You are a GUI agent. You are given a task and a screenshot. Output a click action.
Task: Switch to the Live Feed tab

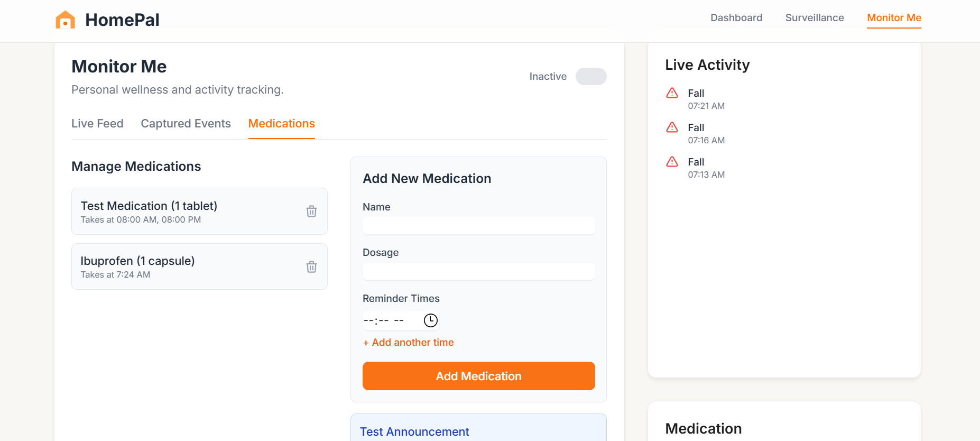point(97,124)
